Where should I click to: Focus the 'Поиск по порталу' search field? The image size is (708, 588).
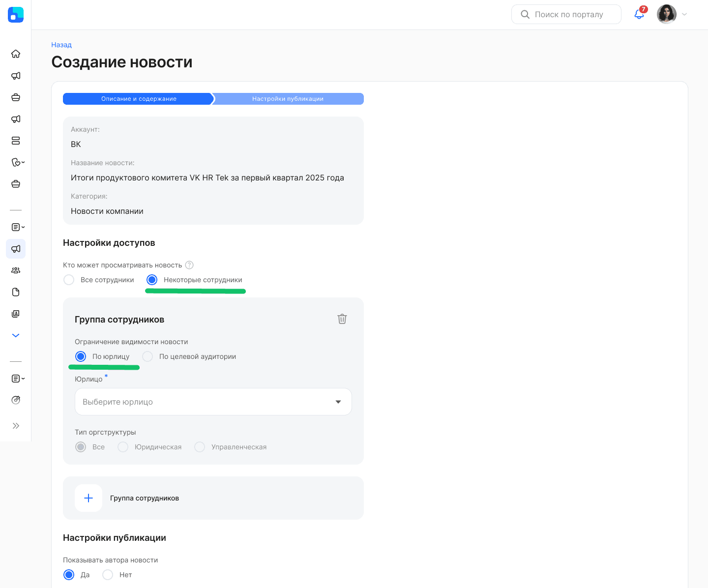tap(566, 14)
